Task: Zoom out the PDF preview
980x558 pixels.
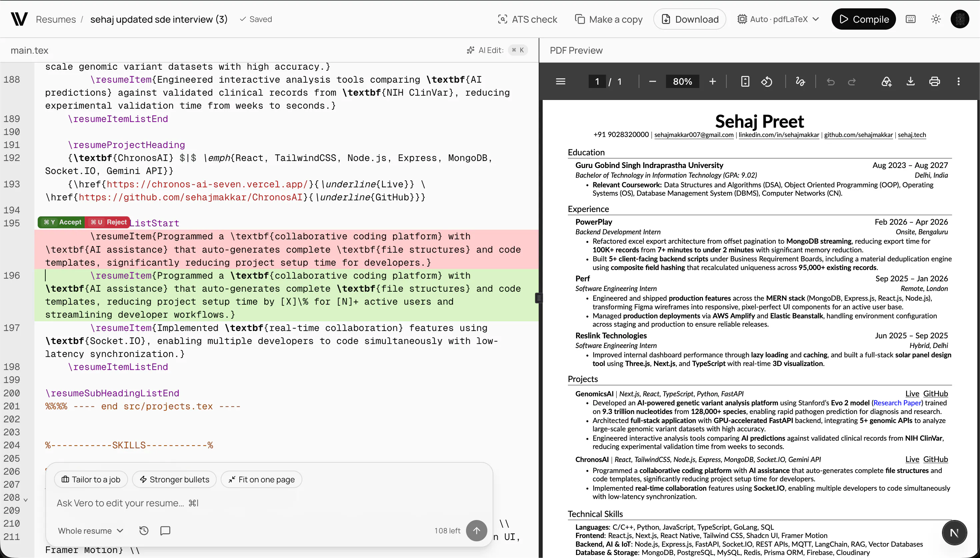Action: (652, 81)
